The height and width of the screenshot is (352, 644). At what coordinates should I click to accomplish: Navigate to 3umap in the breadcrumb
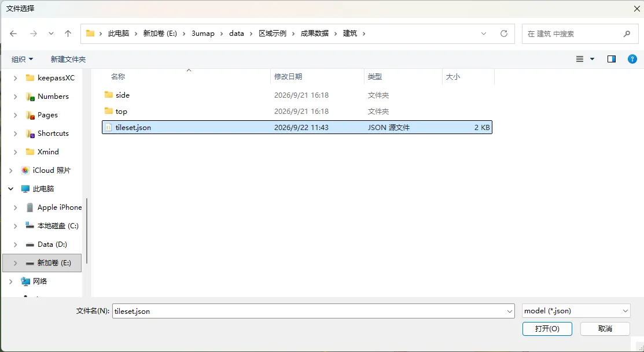coord(203,34)
